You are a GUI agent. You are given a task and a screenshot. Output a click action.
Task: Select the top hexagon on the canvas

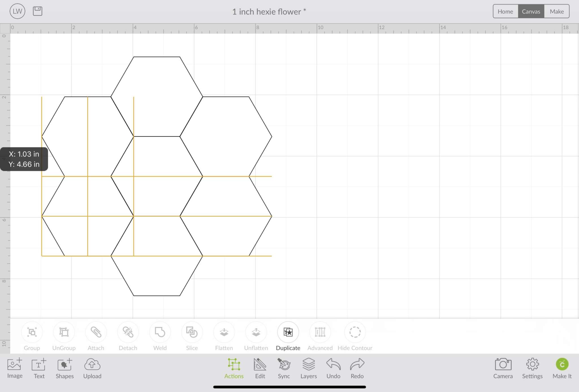157,96
